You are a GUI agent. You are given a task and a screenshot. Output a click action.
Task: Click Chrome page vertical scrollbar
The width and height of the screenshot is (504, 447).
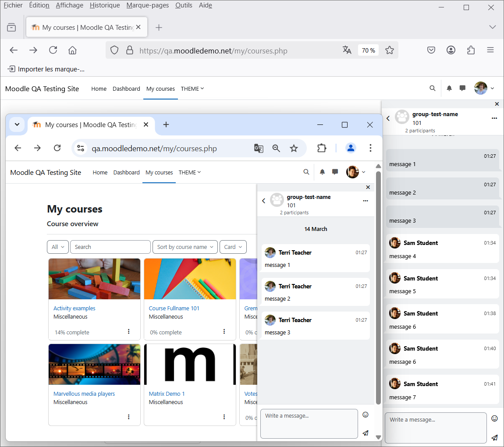coord(378,288)
